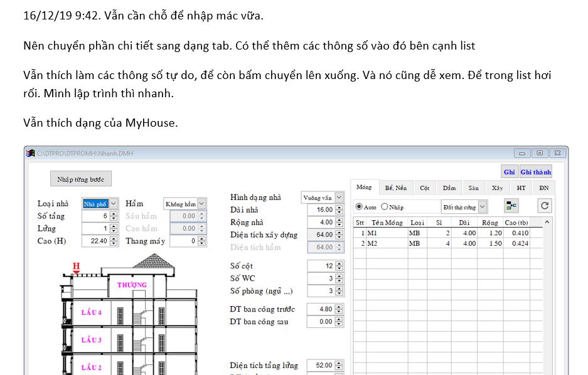Switch to the Cột tab
The image size is (588, 375).
[425, 187]
